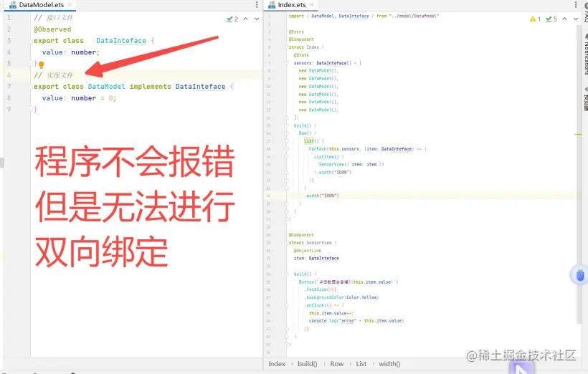
Task: Click fold end marker on line 5
Action: click(32, 63)
